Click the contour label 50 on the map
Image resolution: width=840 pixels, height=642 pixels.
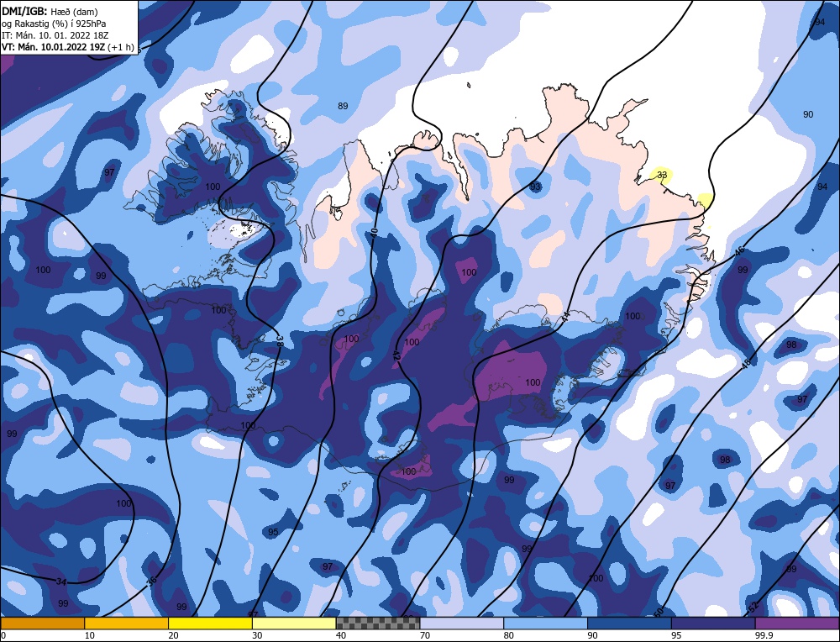pos(659,612)
